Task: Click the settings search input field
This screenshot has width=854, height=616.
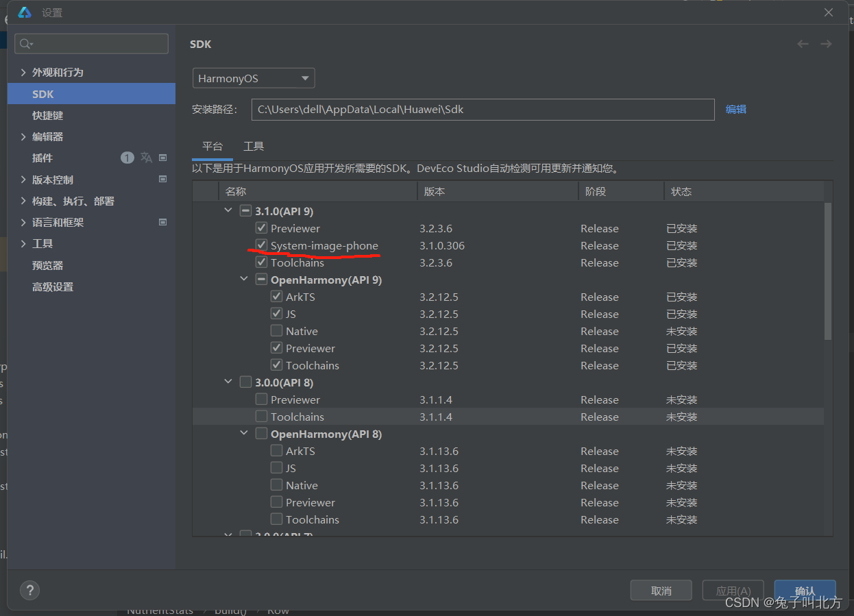Action: pyautogui.click(x=91, y=44)
